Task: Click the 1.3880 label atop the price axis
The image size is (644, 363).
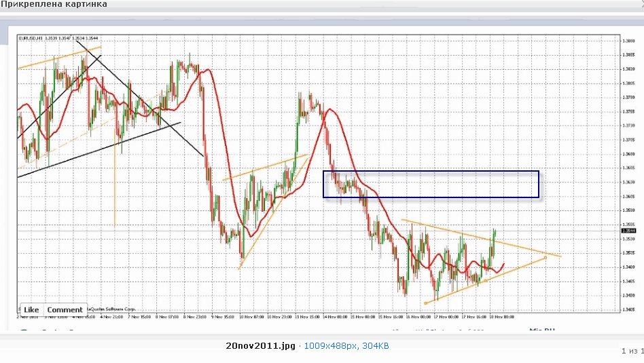Action: point(628,41)
